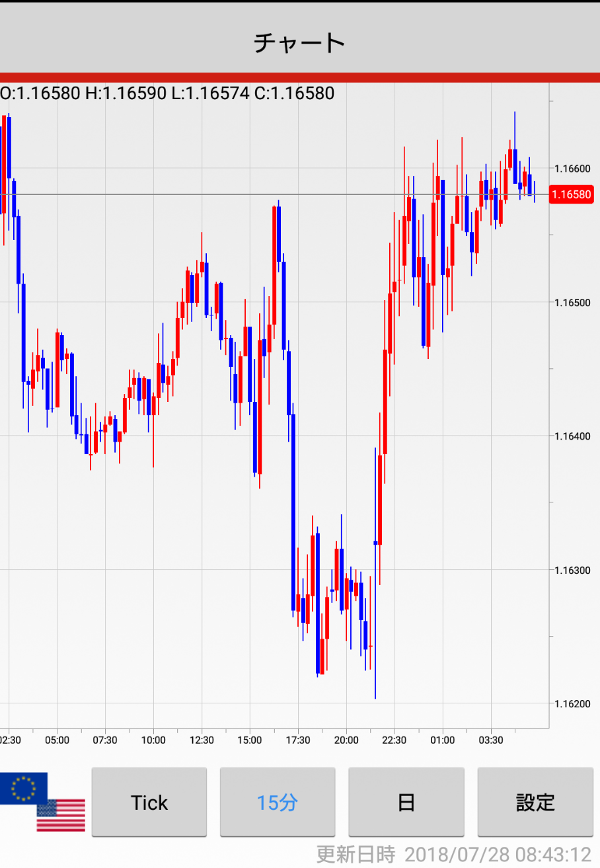Click the 17:30 time axis label
Viewport: 600px width, 868px height.
298,740
